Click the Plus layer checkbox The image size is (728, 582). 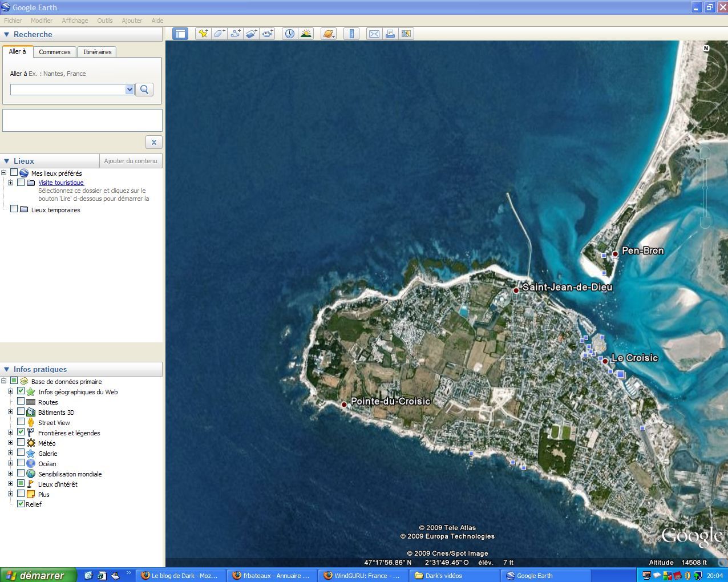click(x=21, y=494)
